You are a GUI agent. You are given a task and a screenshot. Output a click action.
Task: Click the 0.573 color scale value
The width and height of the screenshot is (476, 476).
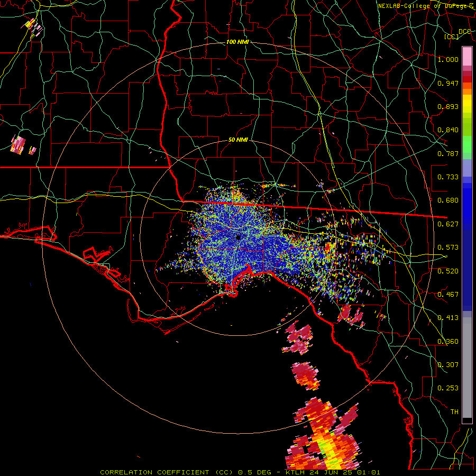tap(448, 248)
